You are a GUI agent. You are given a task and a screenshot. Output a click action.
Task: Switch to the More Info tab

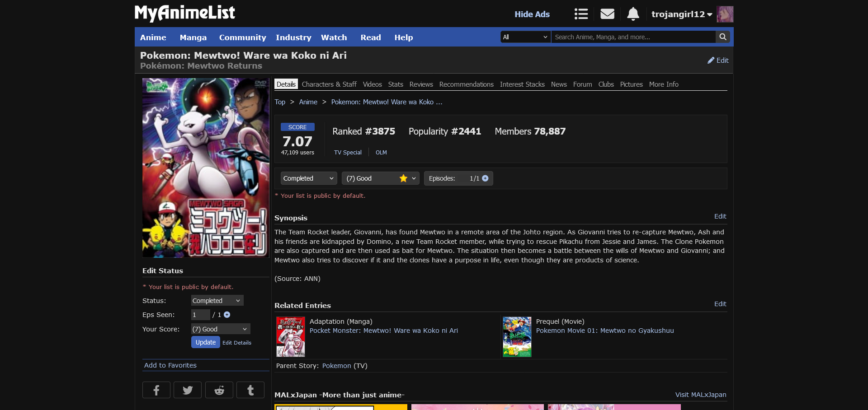[664, 84]
